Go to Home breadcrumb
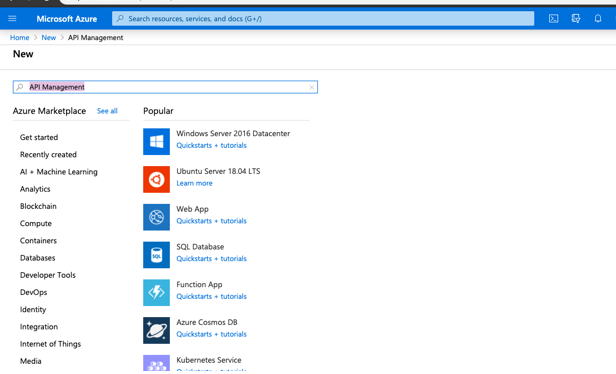Viewport: 616px width, 374px height. coord(20,38)
